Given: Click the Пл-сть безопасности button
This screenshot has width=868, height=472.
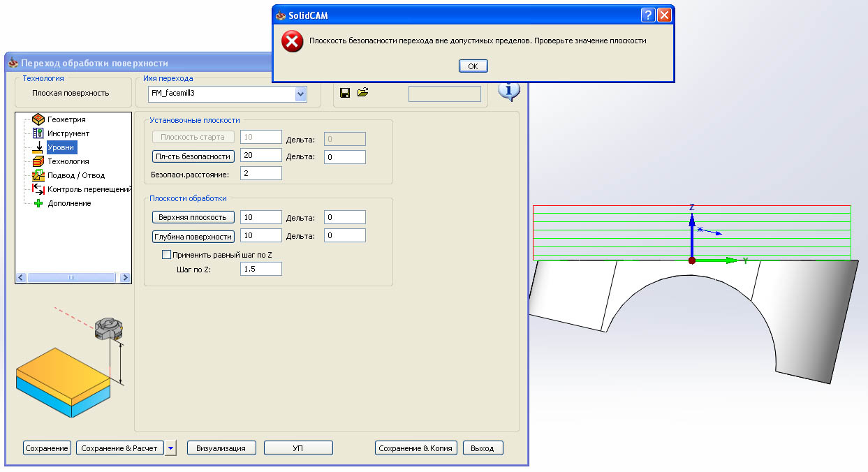Looking at the screenshot, I should point(193,156).
